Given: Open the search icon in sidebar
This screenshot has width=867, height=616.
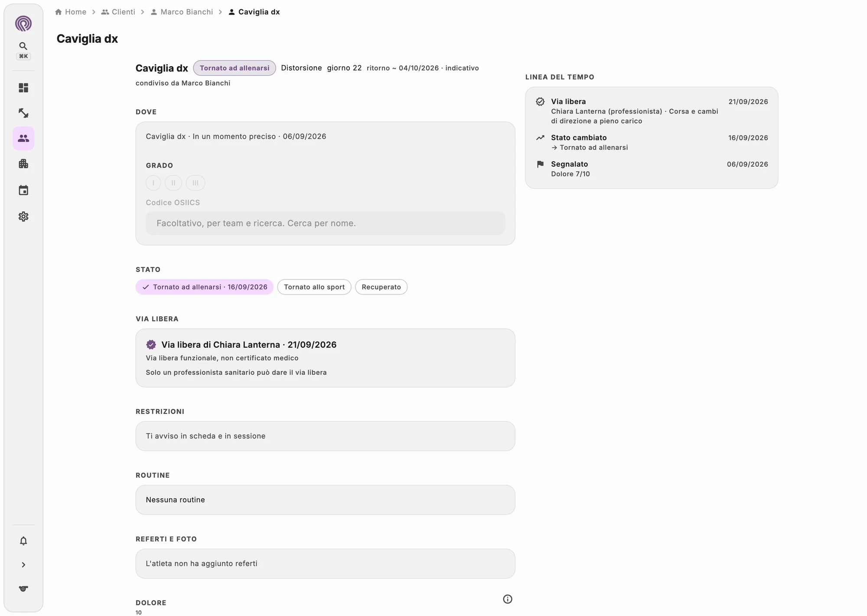Looking at the screenshot, I should pyautogui.click(x=23, y=46).
